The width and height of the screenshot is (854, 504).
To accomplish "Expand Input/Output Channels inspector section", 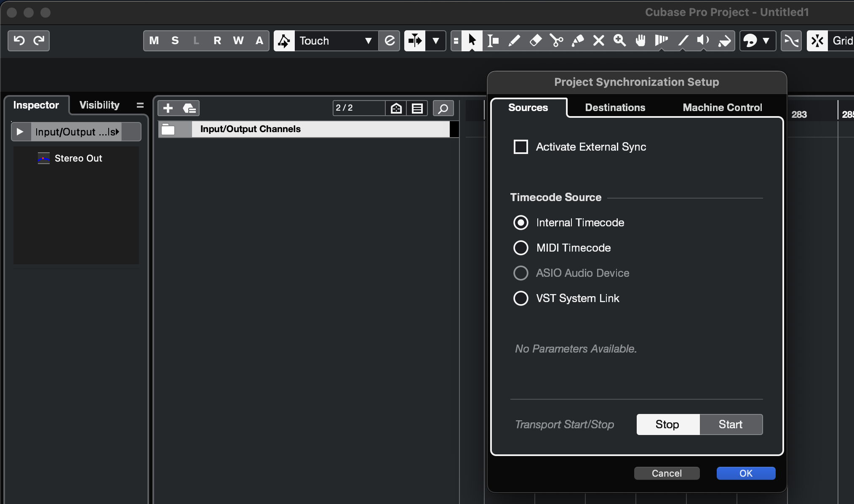I will (20, 132).
